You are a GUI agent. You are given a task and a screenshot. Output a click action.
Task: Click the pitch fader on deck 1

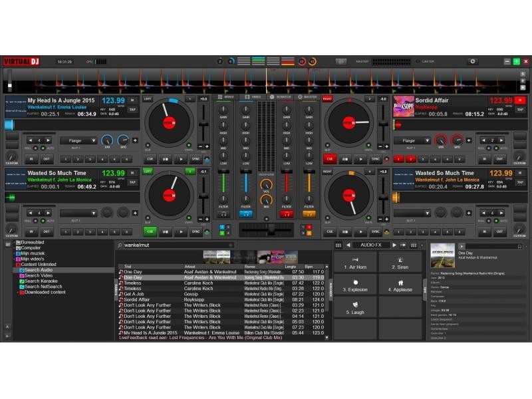[203, 124]
